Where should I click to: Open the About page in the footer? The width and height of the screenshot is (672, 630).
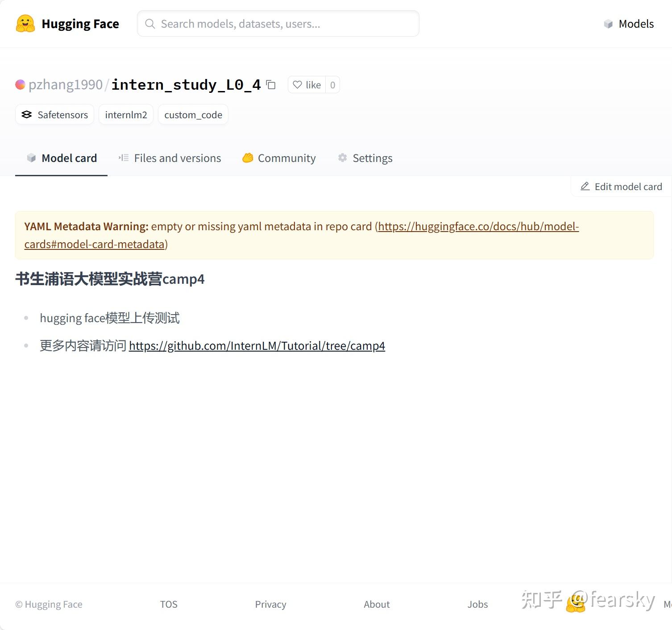(x=377, y=604)
